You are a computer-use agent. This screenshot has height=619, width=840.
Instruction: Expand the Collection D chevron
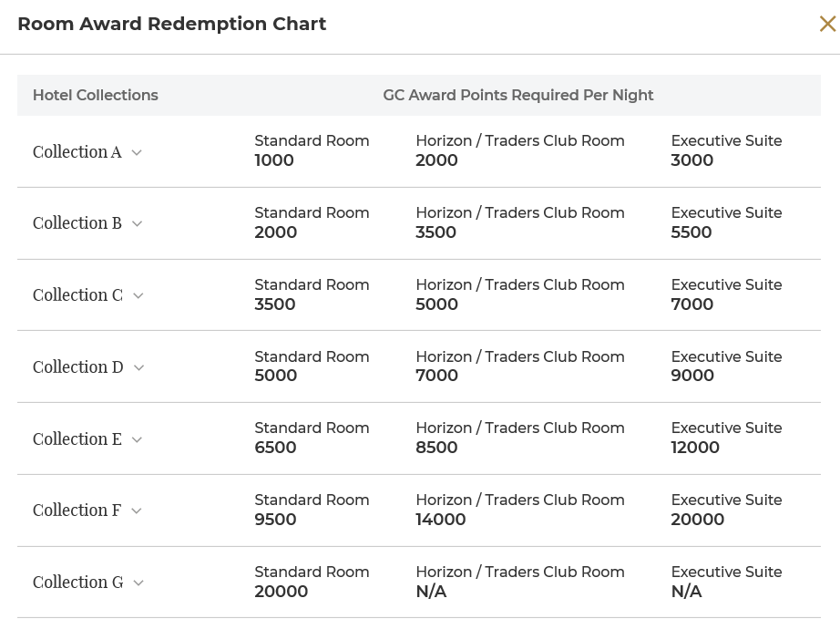click(x=138, y=367)
